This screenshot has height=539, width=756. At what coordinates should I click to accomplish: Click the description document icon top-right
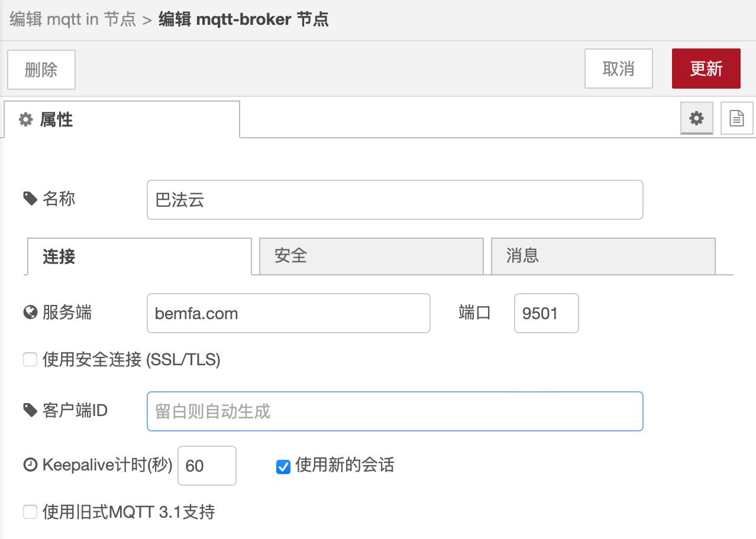(x=736, y=118)
